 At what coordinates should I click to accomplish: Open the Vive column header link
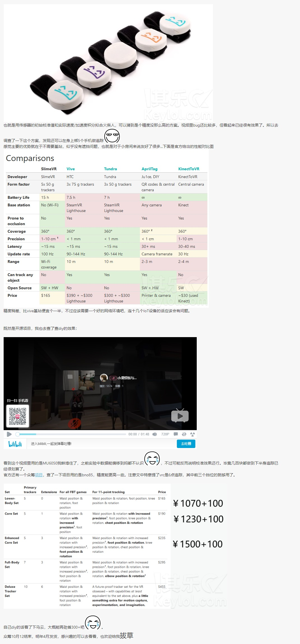point(71,169)
